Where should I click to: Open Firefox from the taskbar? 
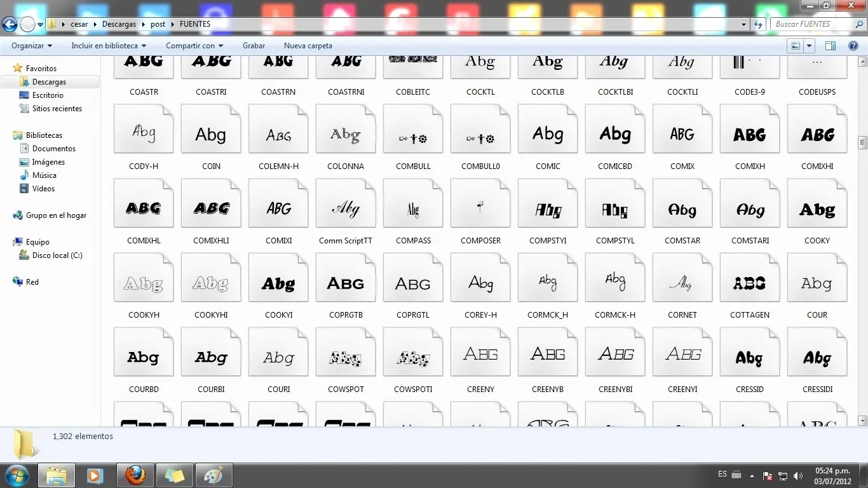tap(135, 475)
